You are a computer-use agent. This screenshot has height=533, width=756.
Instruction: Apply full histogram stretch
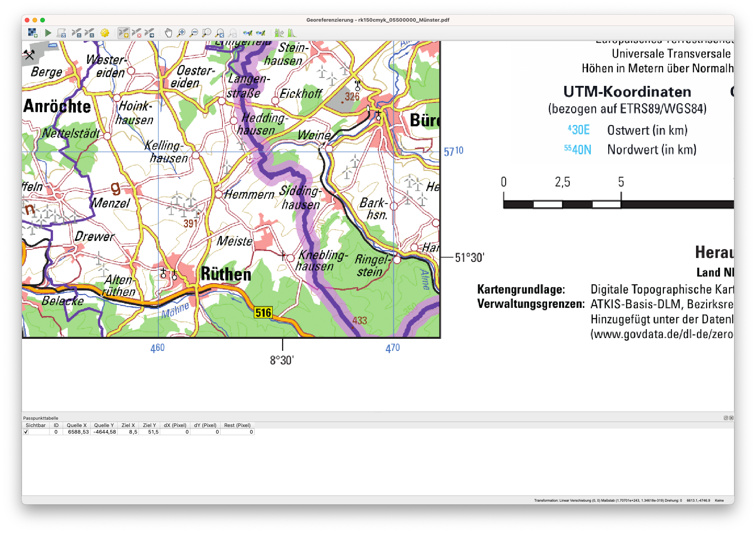[x=279, y=33]
